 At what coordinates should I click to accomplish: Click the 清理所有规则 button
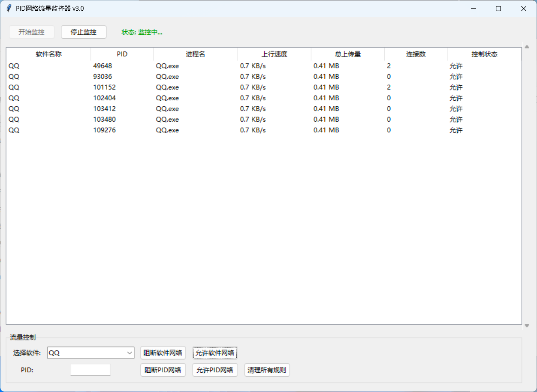(x=267, y=370)
